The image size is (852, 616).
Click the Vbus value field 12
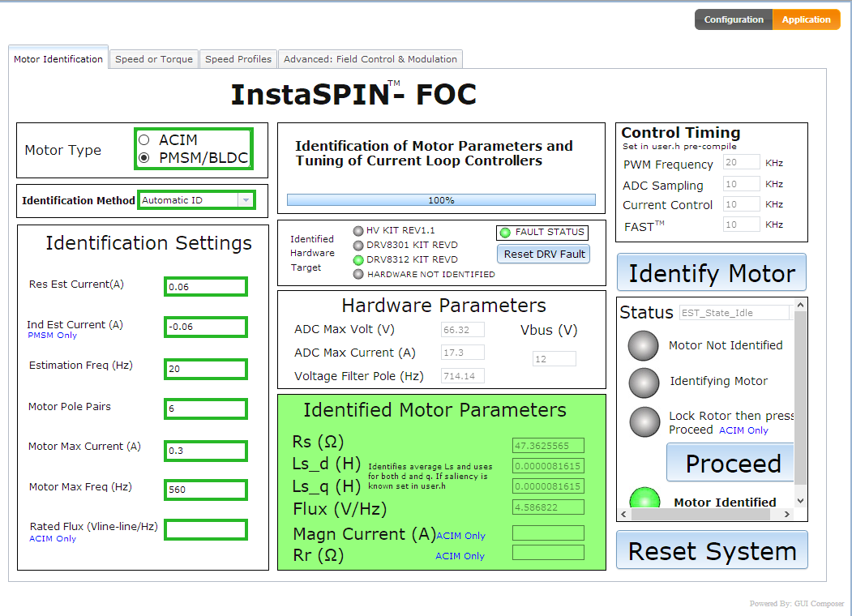point(554,359)
